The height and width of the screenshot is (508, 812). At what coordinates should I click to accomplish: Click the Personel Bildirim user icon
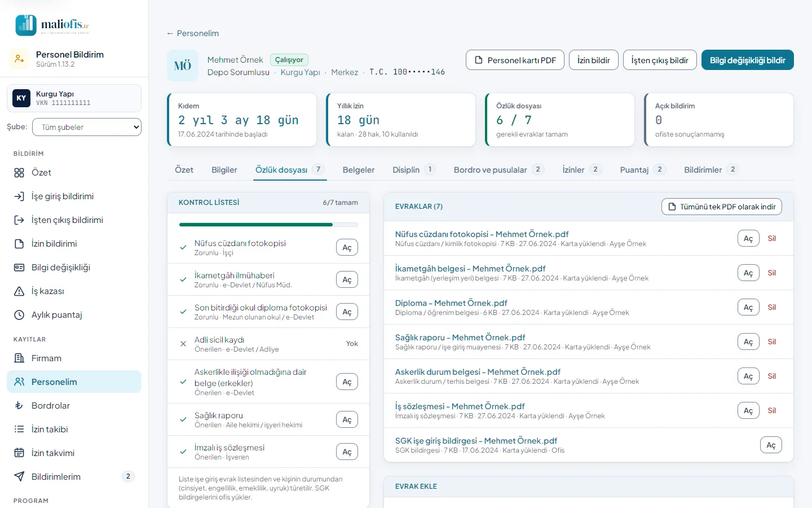pos(19,59)
